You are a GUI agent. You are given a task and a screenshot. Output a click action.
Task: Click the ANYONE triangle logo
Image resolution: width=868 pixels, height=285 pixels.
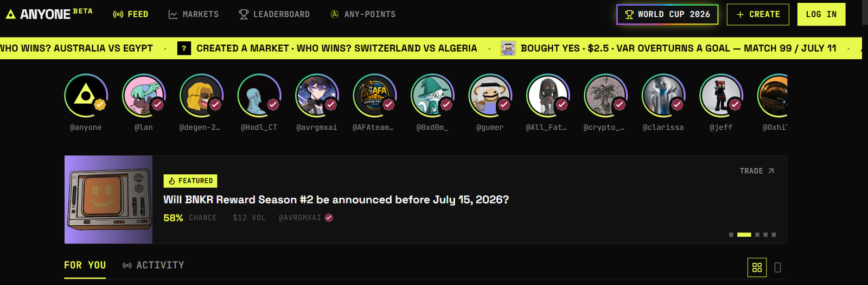10,14
